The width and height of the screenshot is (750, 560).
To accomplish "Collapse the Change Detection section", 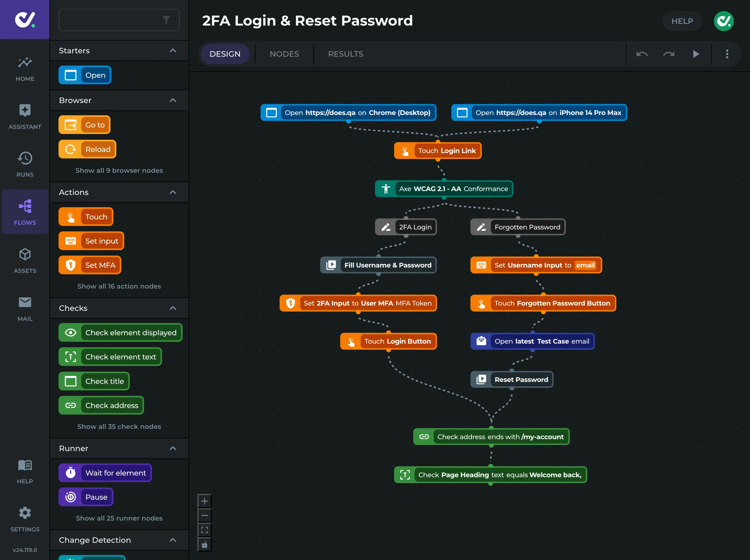I will coord(173,540).
